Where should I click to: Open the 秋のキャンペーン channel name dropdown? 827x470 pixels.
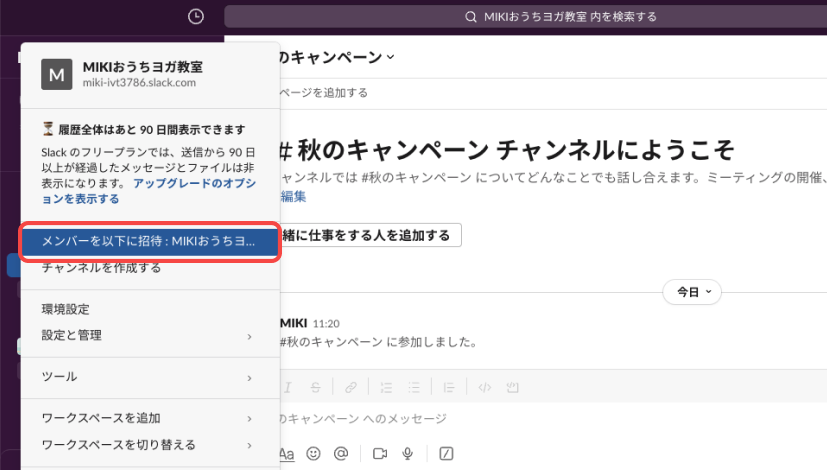(x=336, y=58)
